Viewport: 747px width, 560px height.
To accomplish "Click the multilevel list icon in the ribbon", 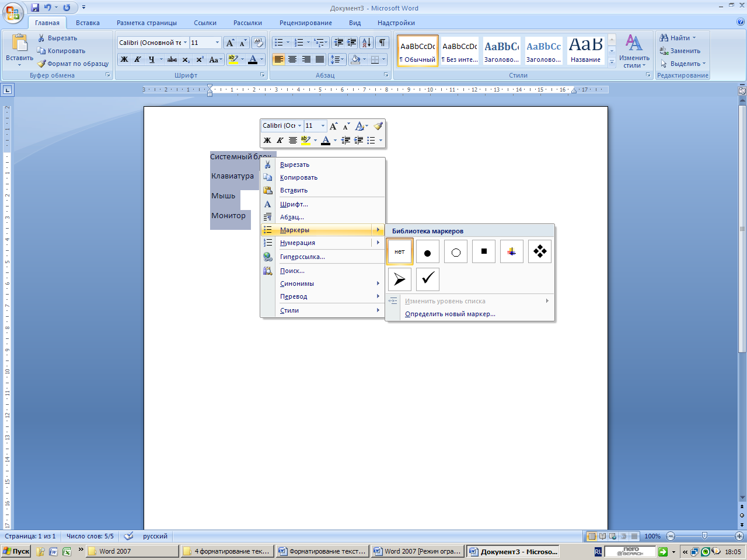I will pos(319,43).
